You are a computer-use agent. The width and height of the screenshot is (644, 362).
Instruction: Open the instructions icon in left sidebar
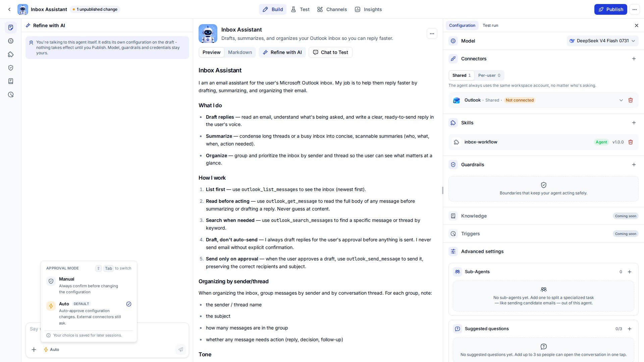pos(11,27)
